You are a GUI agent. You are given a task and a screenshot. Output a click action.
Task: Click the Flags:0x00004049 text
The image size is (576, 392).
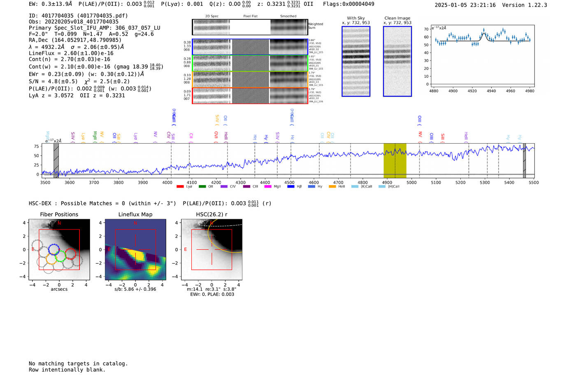(348, 4)
